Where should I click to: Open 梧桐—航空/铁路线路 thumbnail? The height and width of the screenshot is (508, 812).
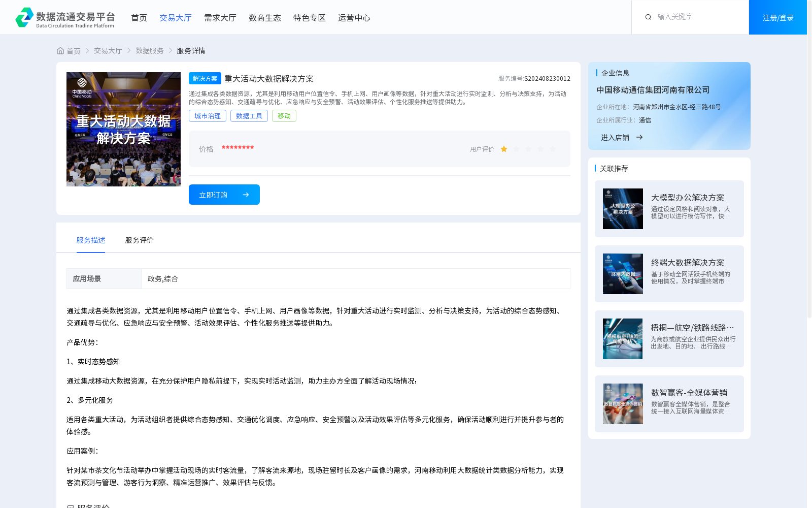[623, 339]
